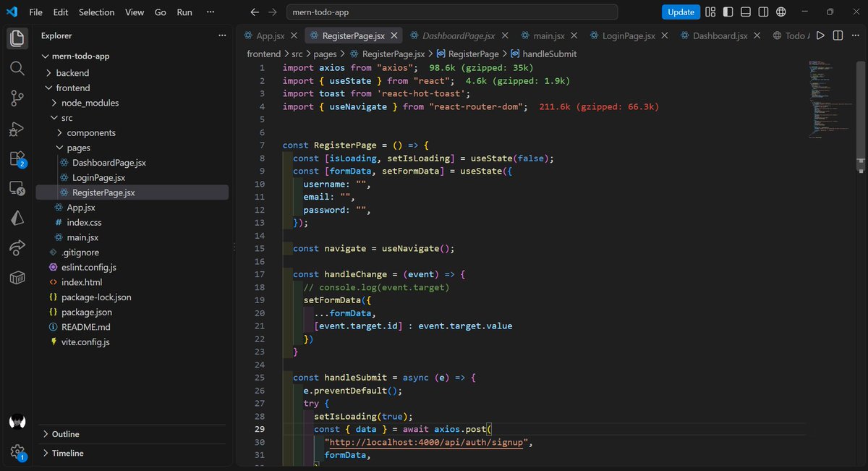
Task: Click the blue Update button
Action: click(x=681, y=12)
